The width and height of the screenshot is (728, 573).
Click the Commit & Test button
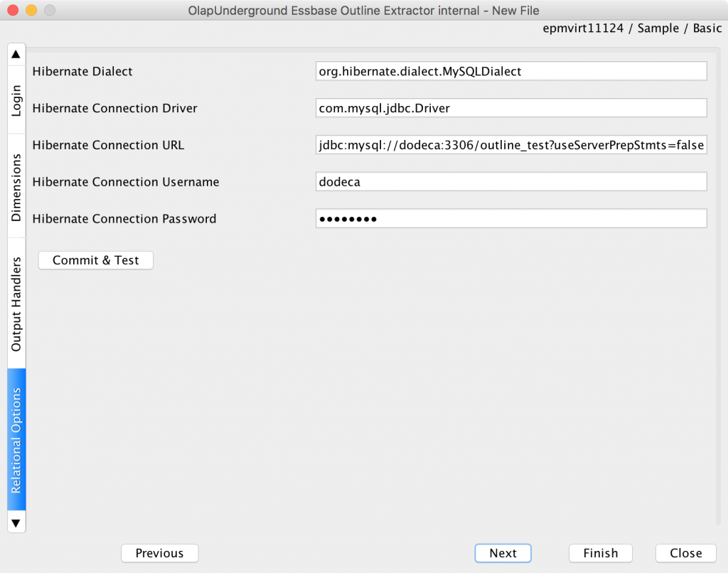[x=96, y=260]
